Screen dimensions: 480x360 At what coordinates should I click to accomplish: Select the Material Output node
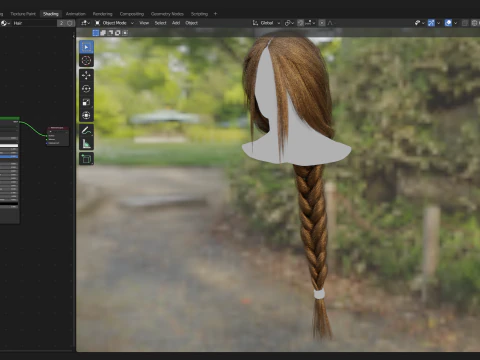pyautogui.click(x=58, y=136)
